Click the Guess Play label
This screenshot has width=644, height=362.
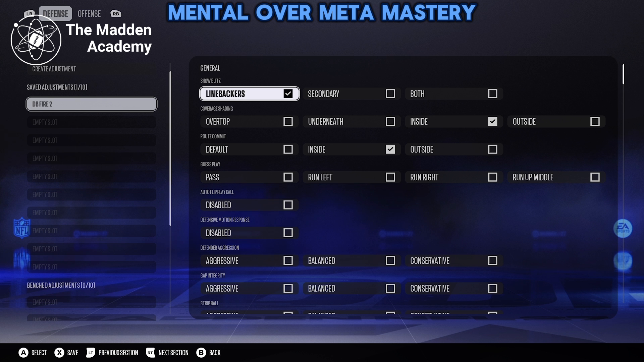(210, 164)
